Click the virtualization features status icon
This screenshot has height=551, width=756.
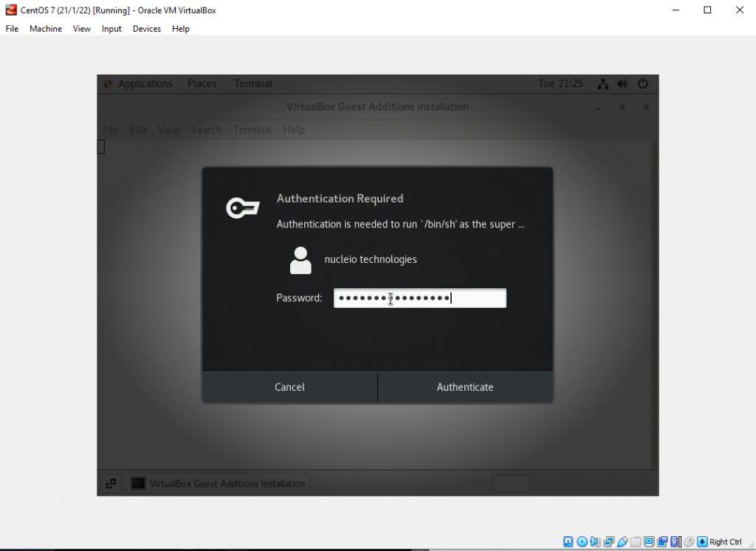[x=676, y=542]
